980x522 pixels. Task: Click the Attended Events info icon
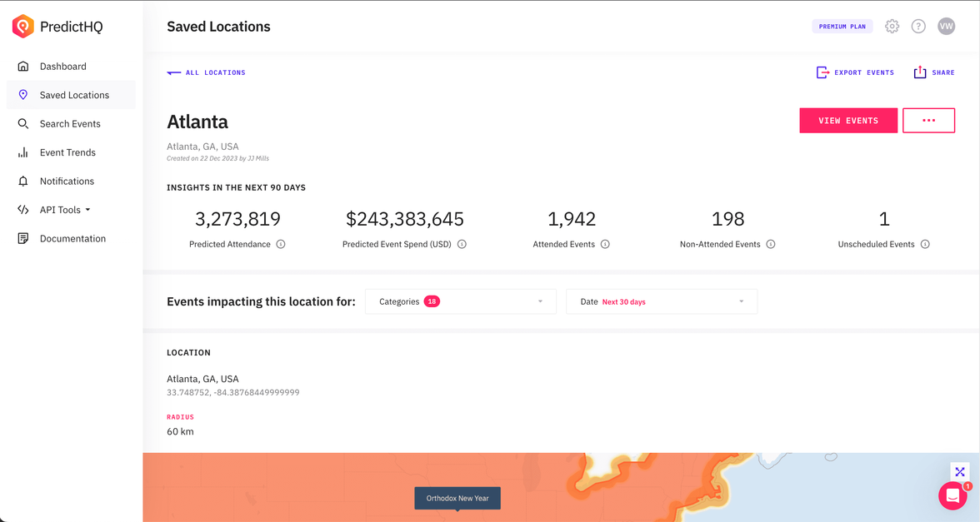tap(605, 245)
